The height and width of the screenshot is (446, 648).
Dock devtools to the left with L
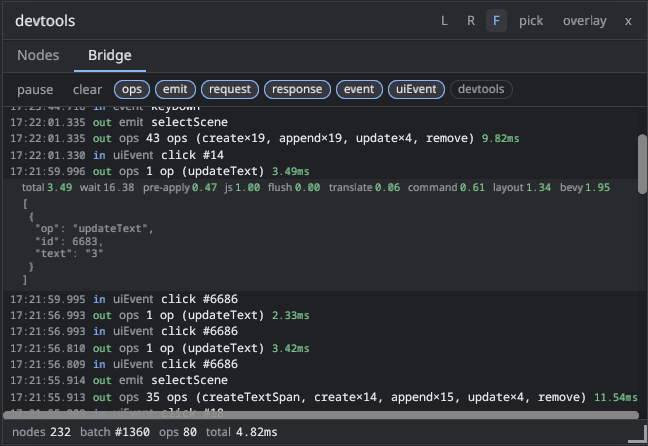pyautogui.click(x=444, y=21)
